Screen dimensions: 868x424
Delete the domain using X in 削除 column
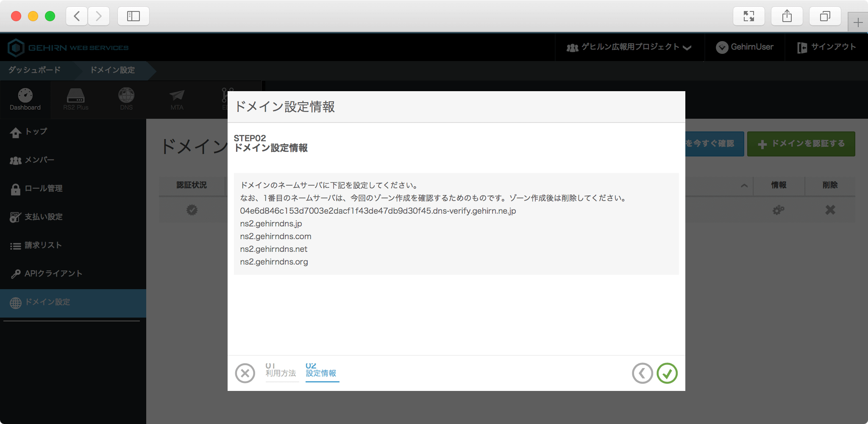tap(830, 210)
